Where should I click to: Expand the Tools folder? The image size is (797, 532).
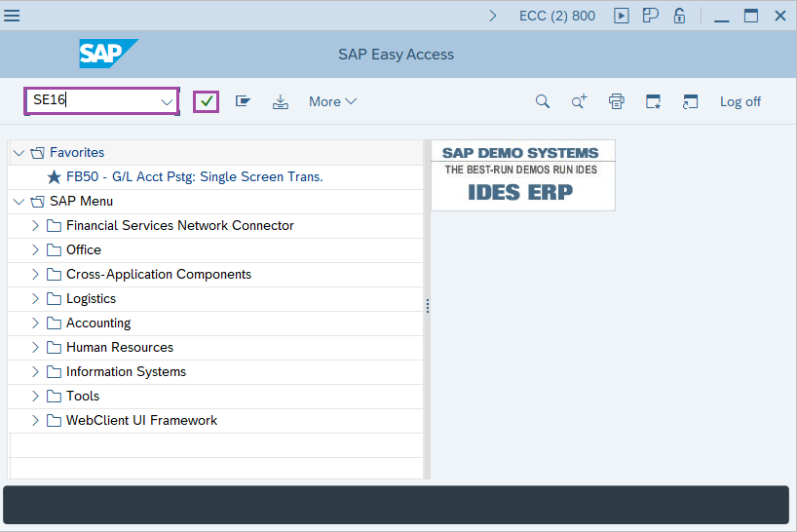pos(35,397)
